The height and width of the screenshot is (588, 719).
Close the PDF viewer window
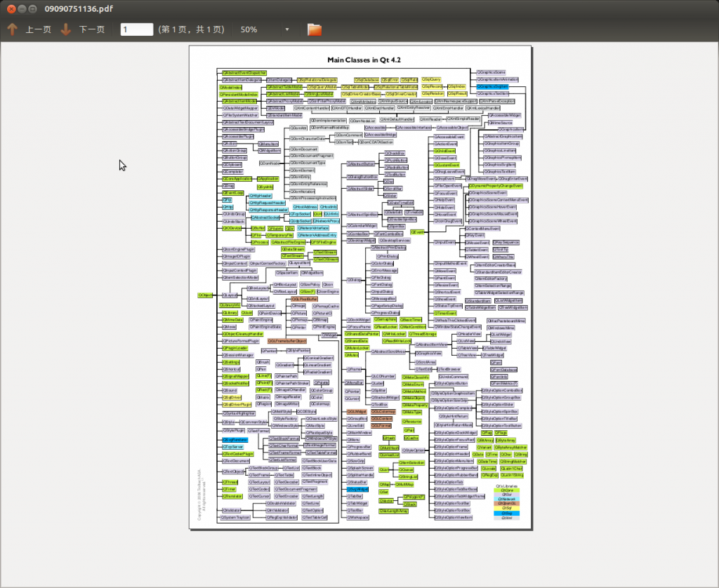11,8
